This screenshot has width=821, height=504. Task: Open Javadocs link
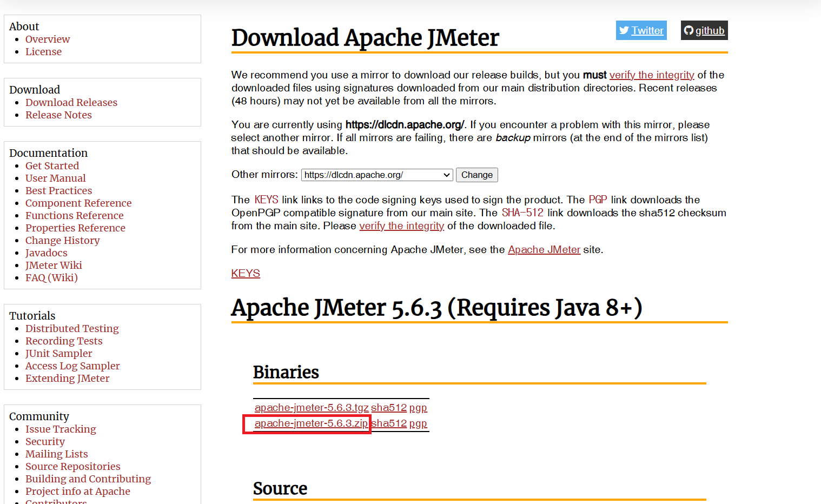coord(47,253)
